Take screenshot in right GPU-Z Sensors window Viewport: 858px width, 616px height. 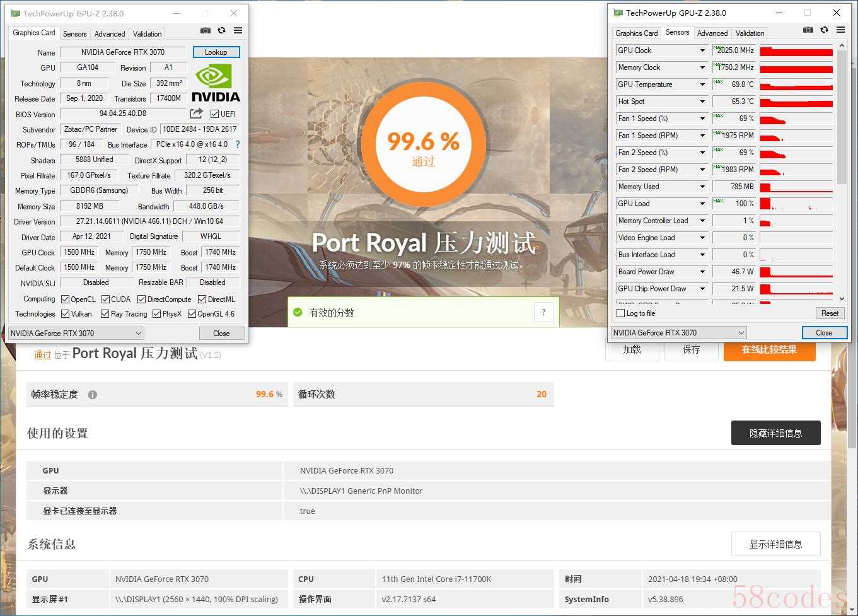[x=808, y=30]
